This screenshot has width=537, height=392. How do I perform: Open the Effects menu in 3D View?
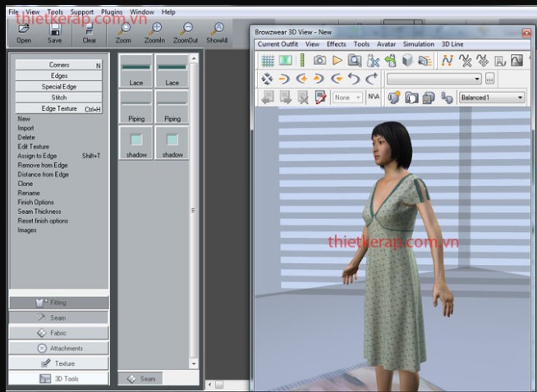click(x=337, y=44)
